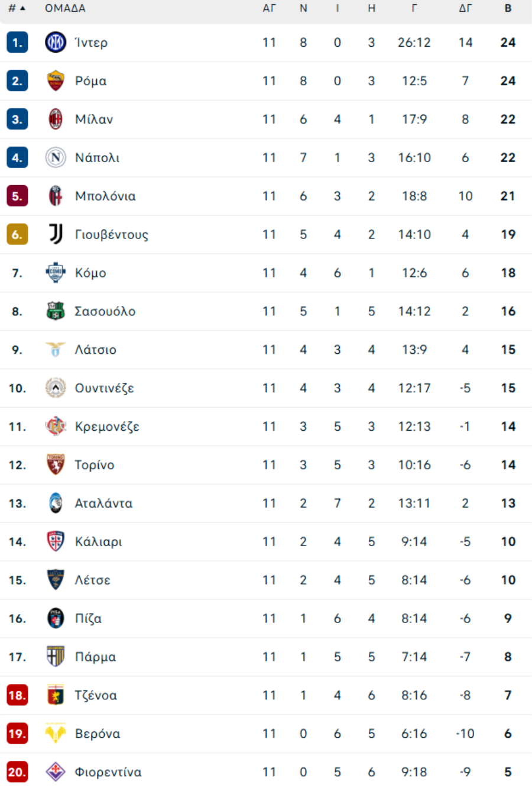Image resolution: width=532 pixels, height=791 pixels.
Task: Select the Λάτσιο team name
Action: pos(95,350)
